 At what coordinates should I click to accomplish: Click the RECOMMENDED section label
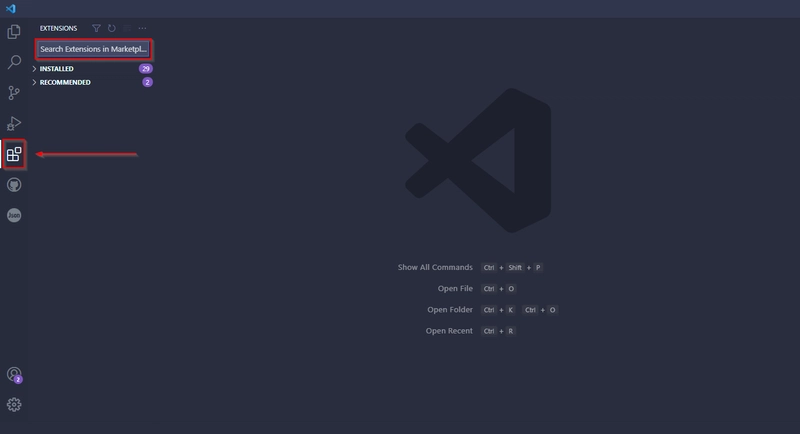point(65,82)
